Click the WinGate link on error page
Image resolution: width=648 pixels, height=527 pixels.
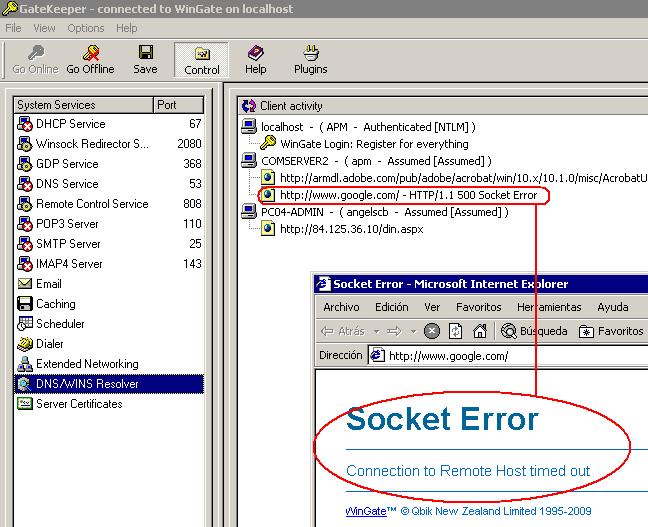[366, 512]
